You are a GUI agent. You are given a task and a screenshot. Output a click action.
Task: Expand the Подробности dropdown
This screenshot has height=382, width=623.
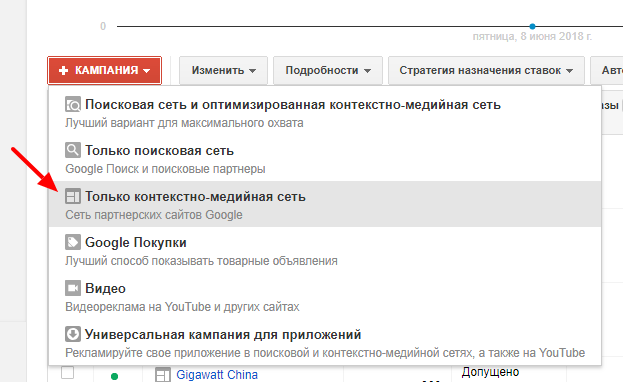(328, 70)
